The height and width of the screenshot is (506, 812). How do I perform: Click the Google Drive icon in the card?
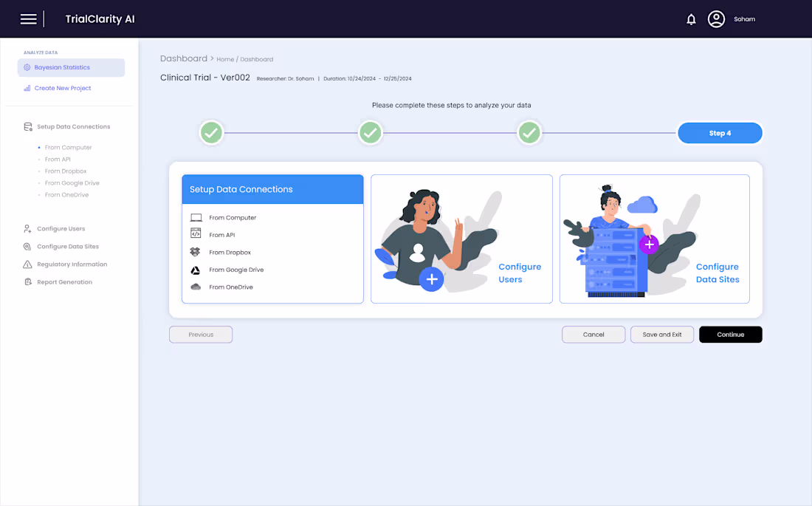click(193, 270)
